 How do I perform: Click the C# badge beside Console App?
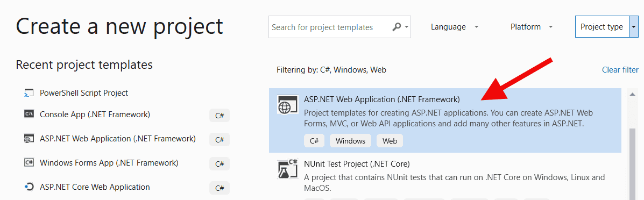[x=220, y=116]
